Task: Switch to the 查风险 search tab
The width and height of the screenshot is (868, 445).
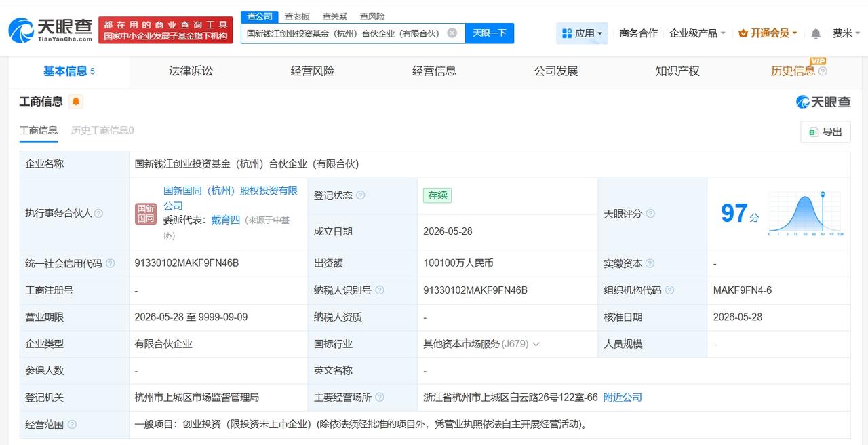Action: pos(372,16)
